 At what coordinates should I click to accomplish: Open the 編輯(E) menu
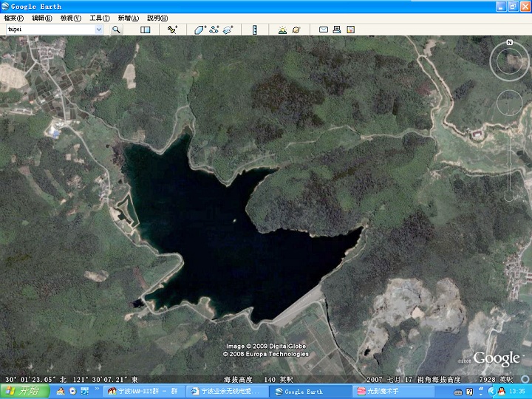click(41, 18)
